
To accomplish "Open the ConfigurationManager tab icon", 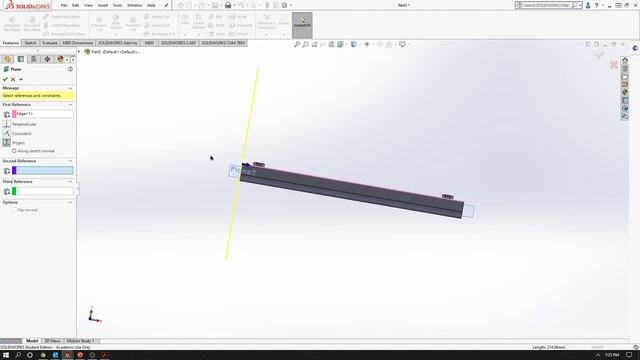I will 34,59.
